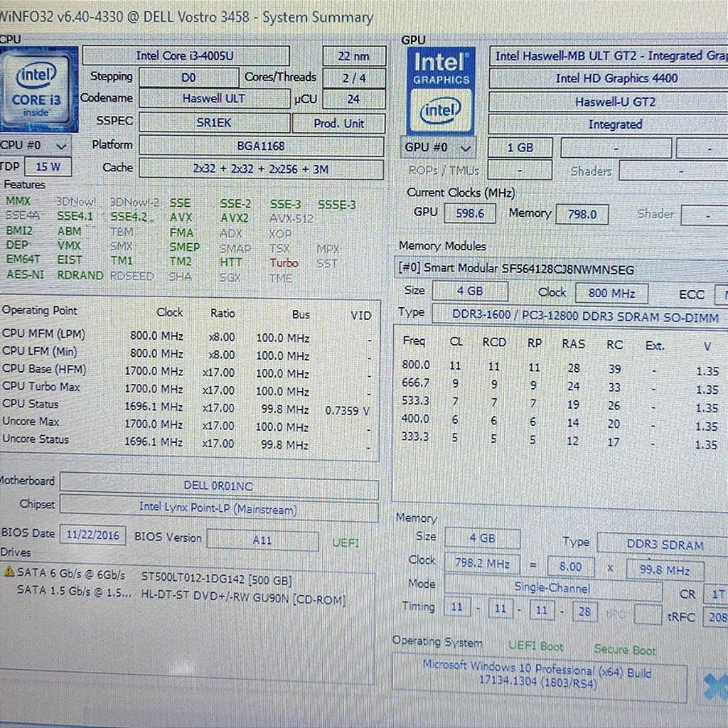Click the module clock 800 MHz field
The width and height of the screenshot is (728, 728).
click(x=611, y=293)
